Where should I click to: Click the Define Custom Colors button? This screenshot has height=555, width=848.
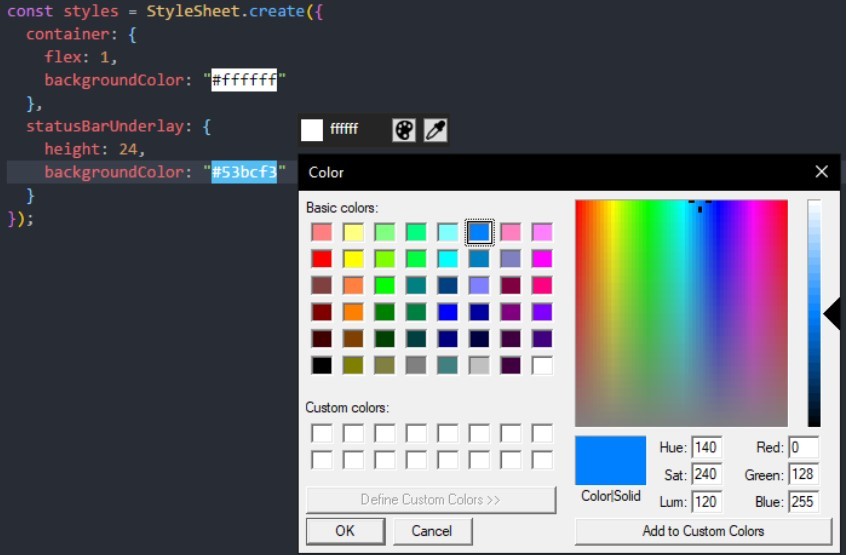click(430, 499)
